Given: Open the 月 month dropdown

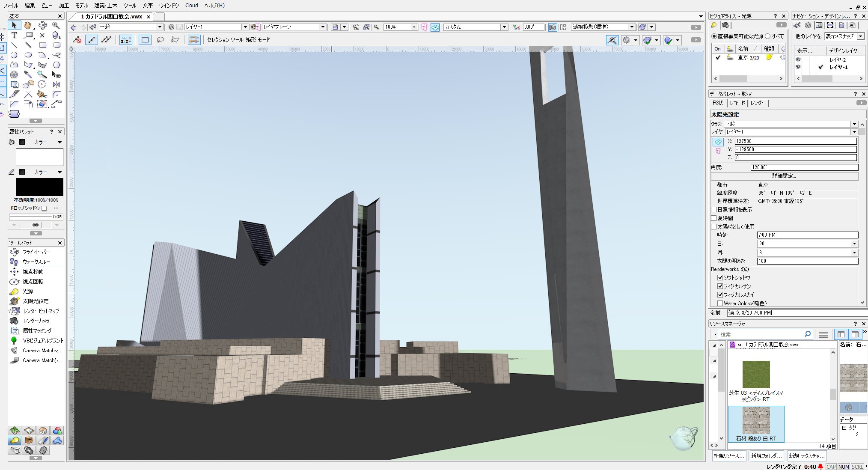Looking at the screenshot, I should point(854,253).
